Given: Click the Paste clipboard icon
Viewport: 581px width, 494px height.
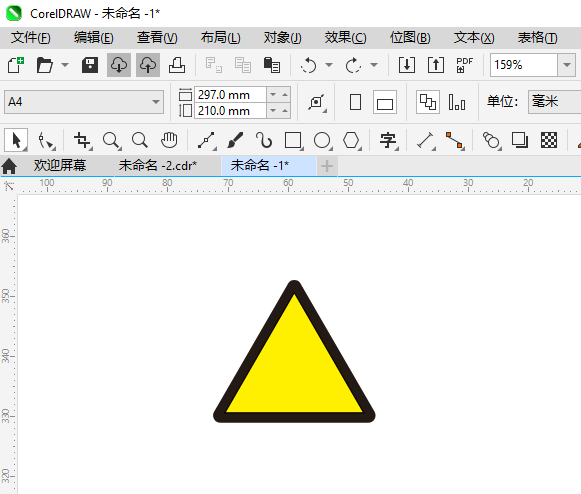Looking at the screenshot, I should point(272,65).
